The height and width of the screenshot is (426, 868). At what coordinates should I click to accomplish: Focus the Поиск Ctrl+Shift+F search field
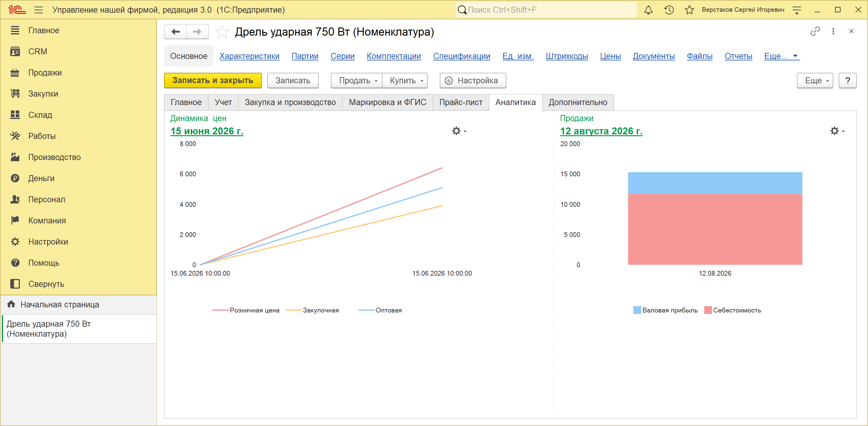tap(546, 10)
